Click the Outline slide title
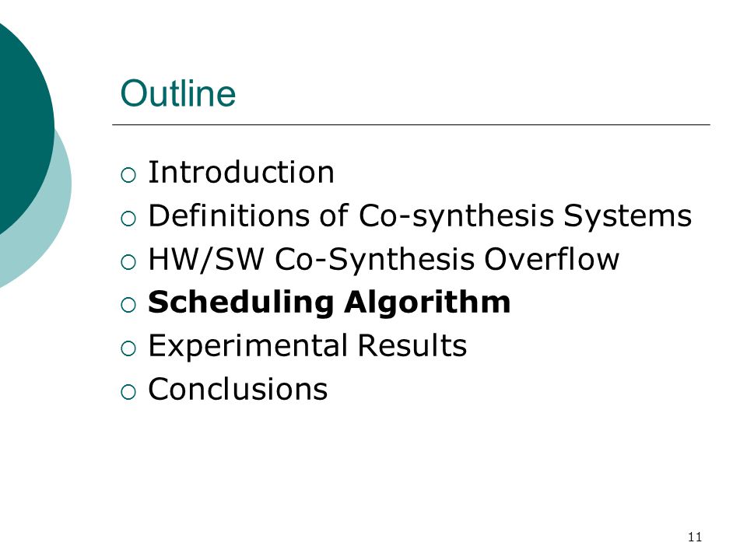This screenshot has width=747, height=560. 177,93
